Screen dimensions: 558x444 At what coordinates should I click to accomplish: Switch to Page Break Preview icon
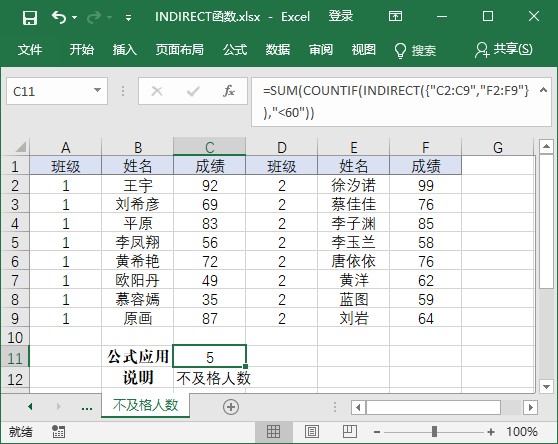pyautogui.click(x=349, y=432)
